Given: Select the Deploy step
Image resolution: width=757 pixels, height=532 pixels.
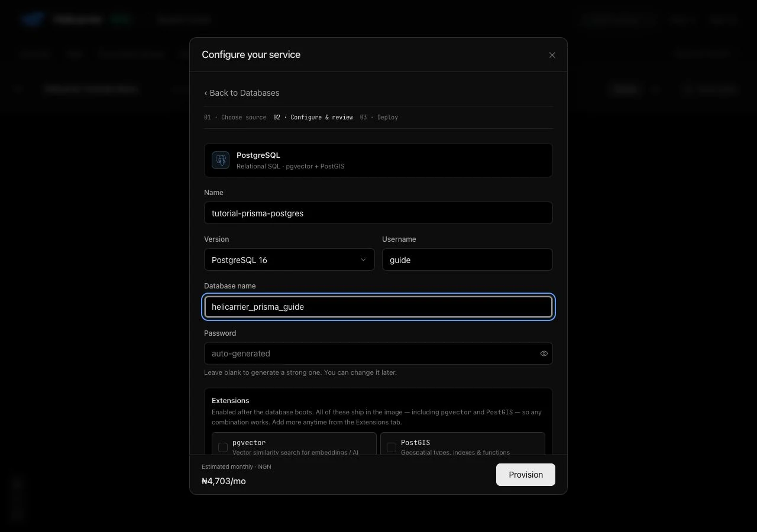Looking at the screenshot, I should (379, 117).
